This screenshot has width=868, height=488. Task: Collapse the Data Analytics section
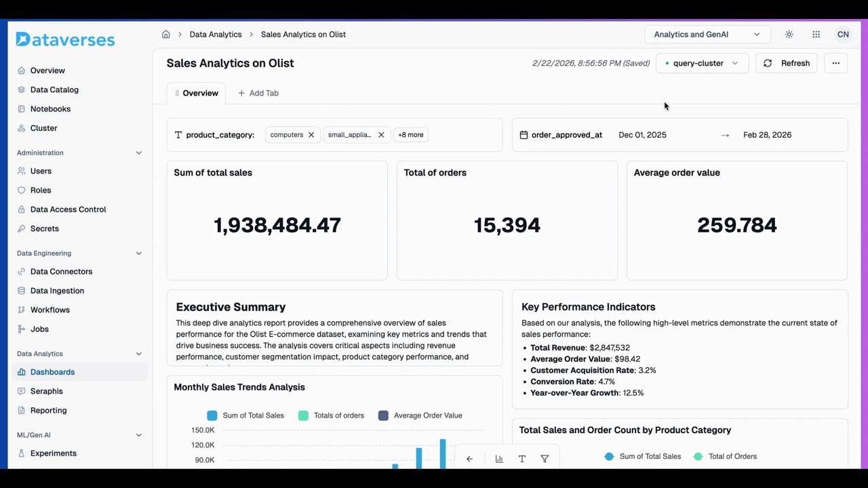pos(138,354)
